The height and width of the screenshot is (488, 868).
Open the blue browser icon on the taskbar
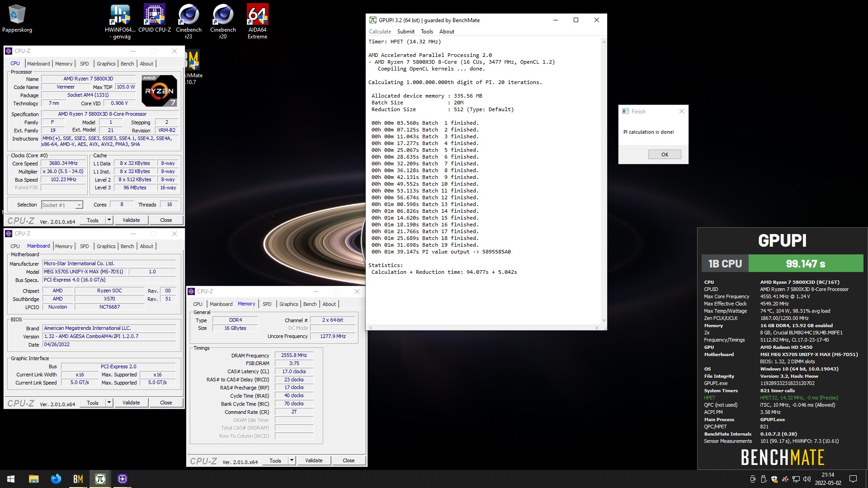[56, 479]
